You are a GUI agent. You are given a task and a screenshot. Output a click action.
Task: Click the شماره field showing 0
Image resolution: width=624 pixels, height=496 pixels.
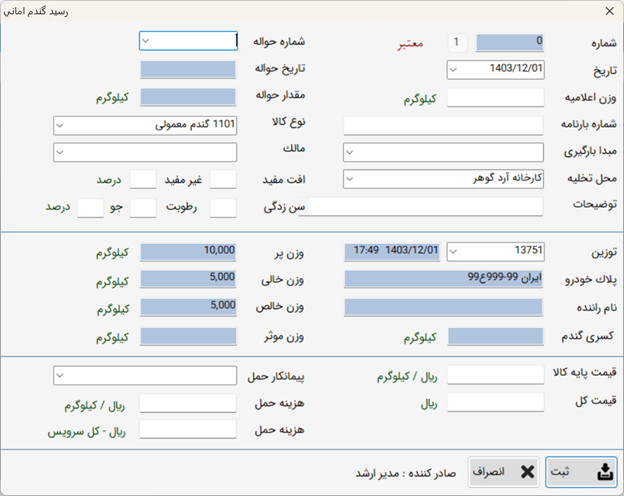click(510, 42)
